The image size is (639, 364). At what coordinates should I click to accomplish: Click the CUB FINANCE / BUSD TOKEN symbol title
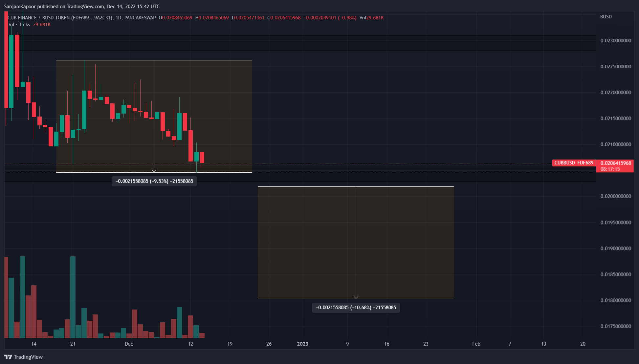82,18
